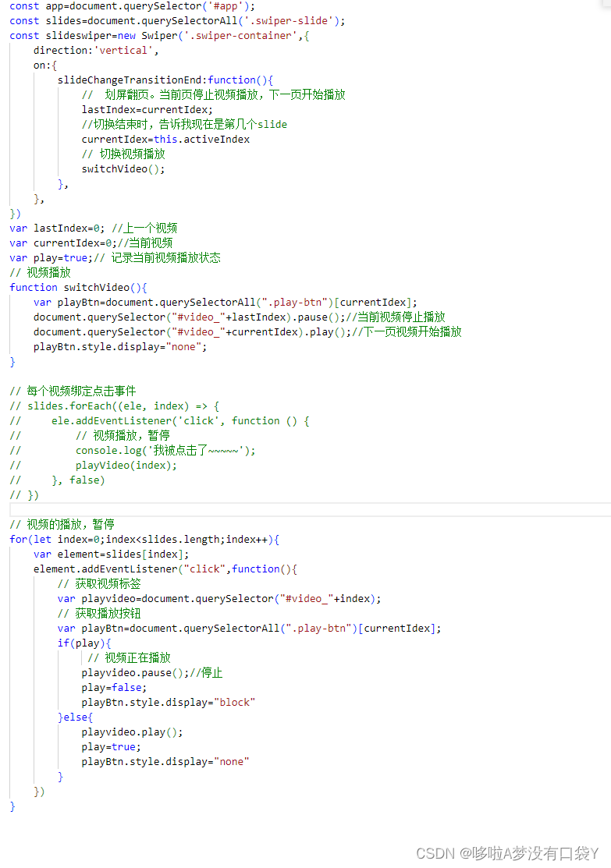Click the line calling "#video_"+lastIndex pause()
Image resolution: width=611 pixels, height=868 pixels.
(x=240, y=317)
